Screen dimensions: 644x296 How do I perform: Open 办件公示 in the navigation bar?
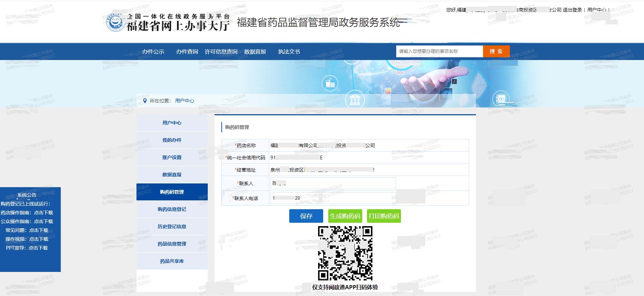click(153, 52)
